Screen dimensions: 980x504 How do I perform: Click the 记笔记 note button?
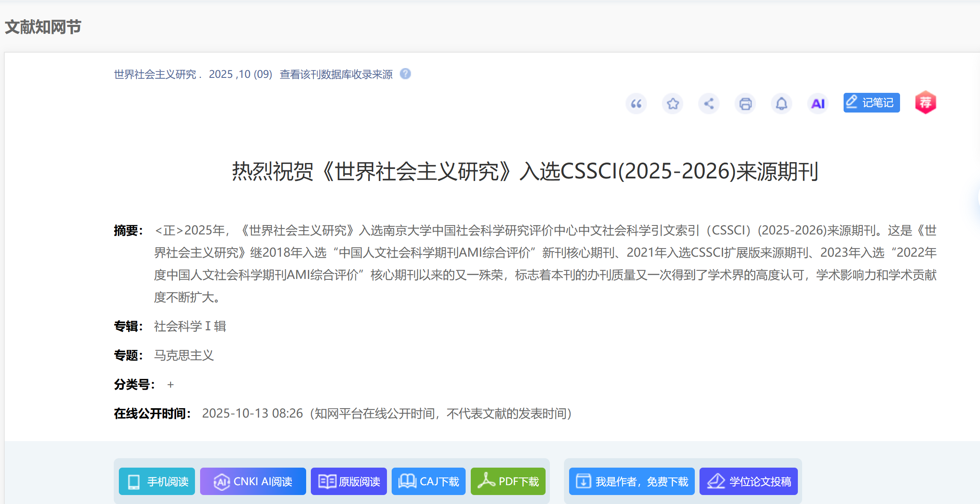point(871,103)
